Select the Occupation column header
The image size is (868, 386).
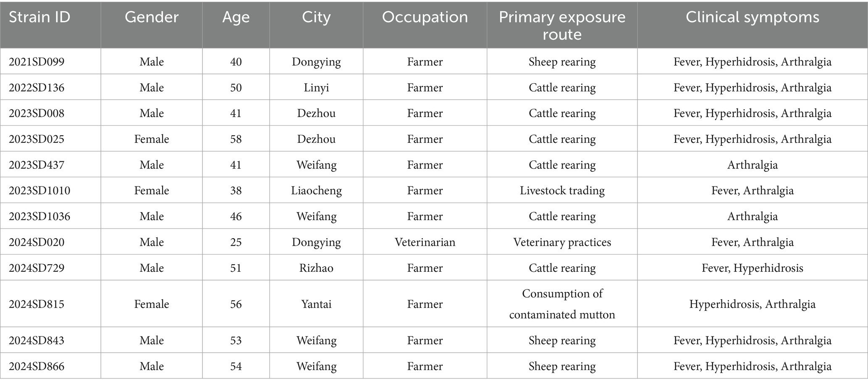tap(425, 18)
